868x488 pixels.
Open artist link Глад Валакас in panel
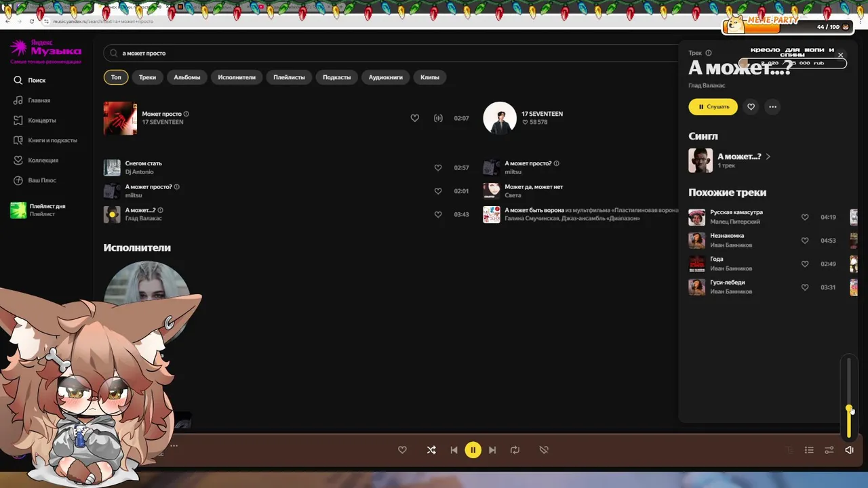coord(707,85)
